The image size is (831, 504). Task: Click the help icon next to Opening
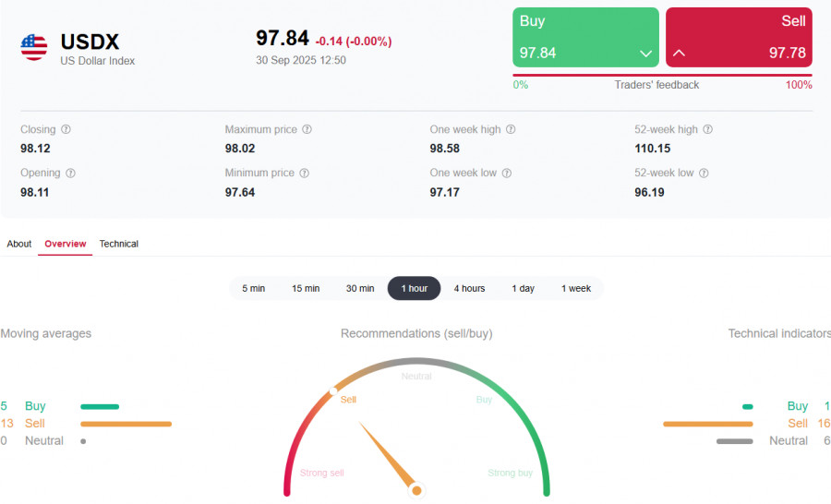coord(70,174)
